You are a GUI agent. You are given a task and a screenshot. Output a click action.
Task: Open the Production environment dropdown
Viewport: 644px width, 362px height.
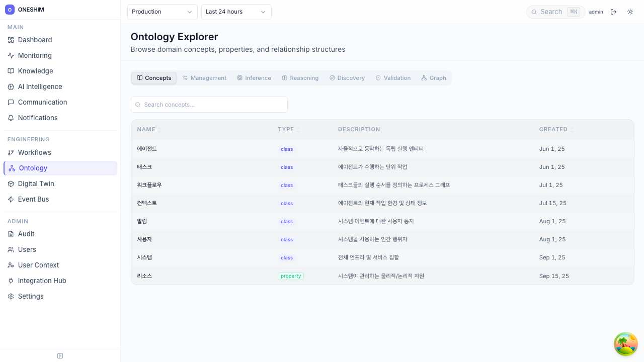(x=162, y=12)
